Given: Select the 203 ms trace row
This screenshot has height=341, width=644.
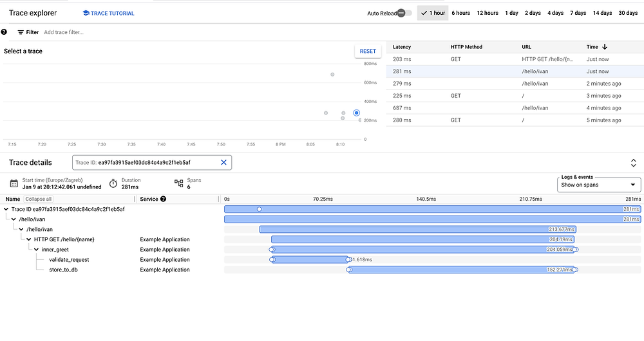Looking at the screenshot, I should click(x=515, y=59).
